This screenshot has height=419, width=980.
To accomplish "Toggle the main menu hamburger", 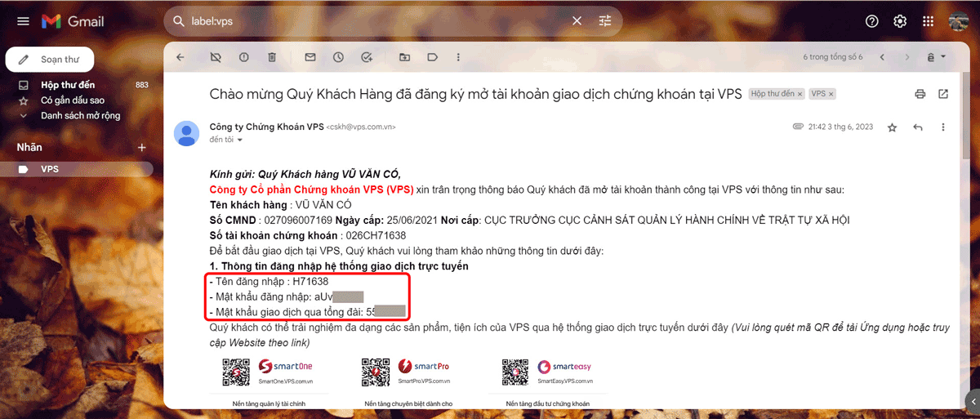I will [23, 21].
